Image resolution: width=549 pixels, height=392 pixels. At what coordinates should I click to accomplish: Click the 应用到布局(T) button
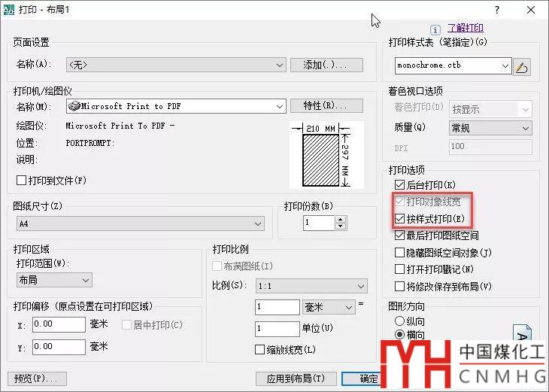(296, 378)
